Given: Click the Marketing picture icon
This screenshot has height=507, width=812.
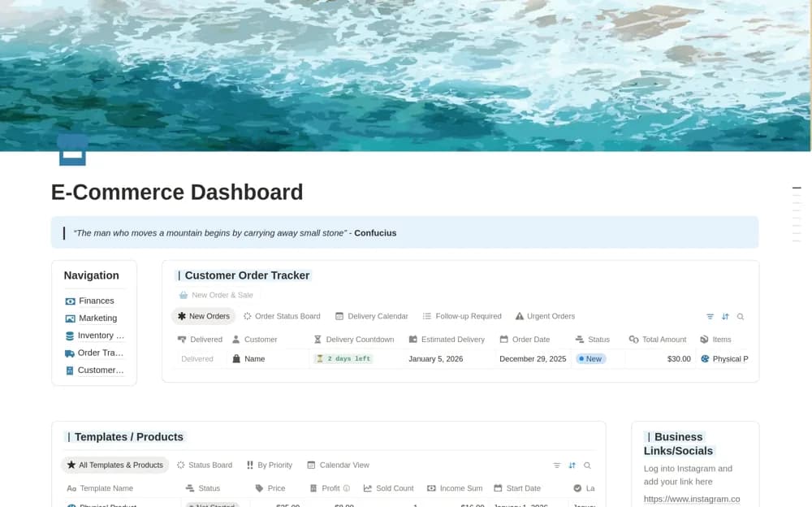Looking at the screenshot, I should click(x=70, y=318).
